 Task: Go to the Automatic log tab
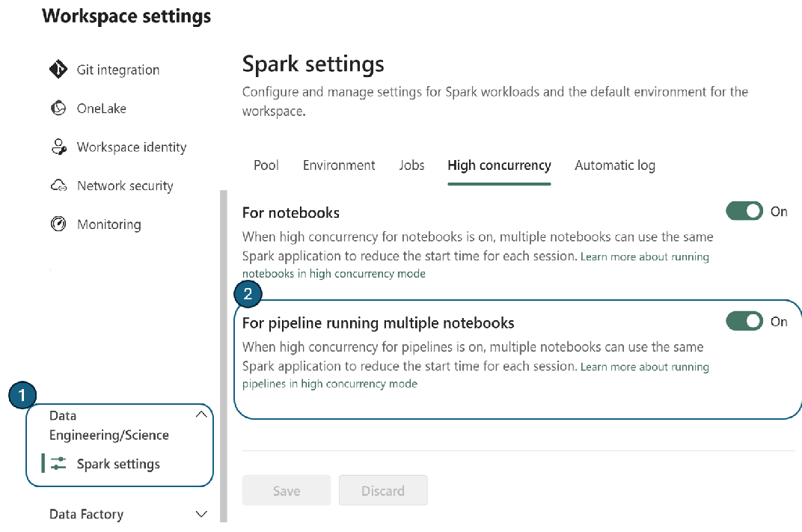coord(615,165)
